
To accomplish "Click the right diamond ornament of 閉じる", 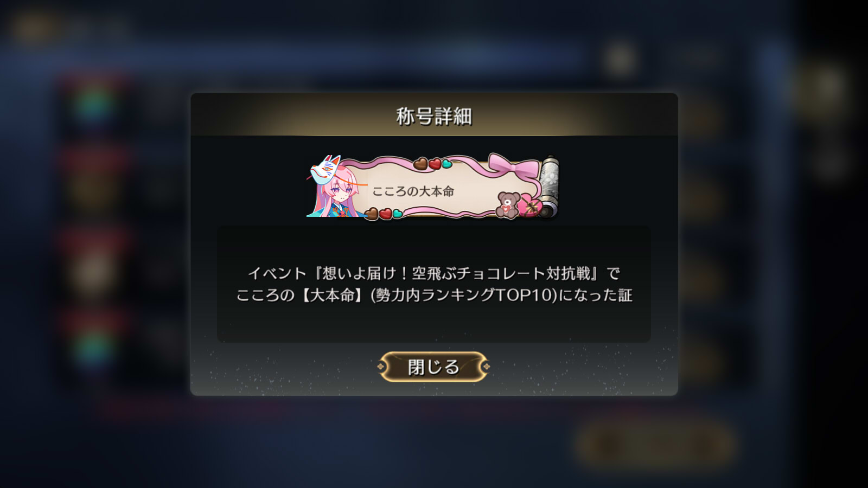I will coord(487,367).
